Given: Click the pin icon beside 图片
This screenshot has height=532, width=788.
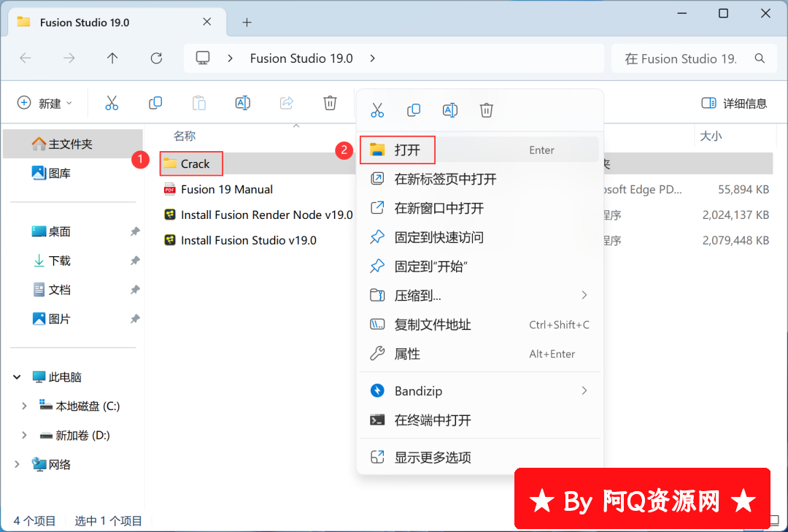Looking at the screenshot, I should [135, 319].
